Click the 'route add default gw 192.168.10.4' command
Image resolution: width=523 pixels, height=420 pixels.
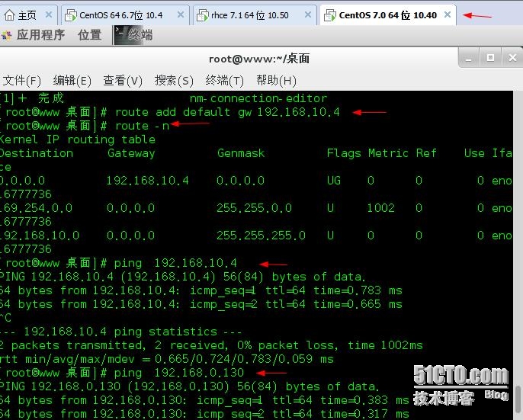tap(227, 112)
